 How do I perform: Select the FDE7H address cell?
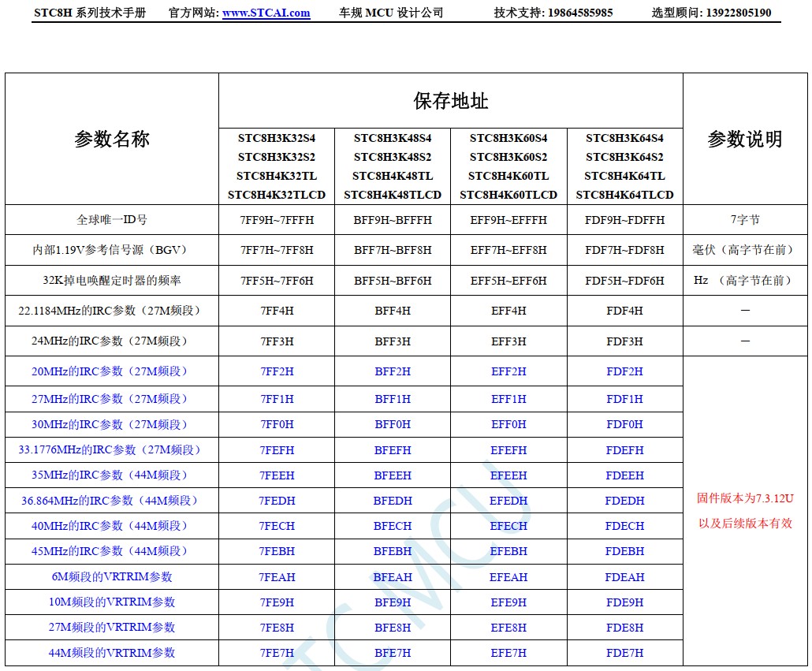[624, 653]
